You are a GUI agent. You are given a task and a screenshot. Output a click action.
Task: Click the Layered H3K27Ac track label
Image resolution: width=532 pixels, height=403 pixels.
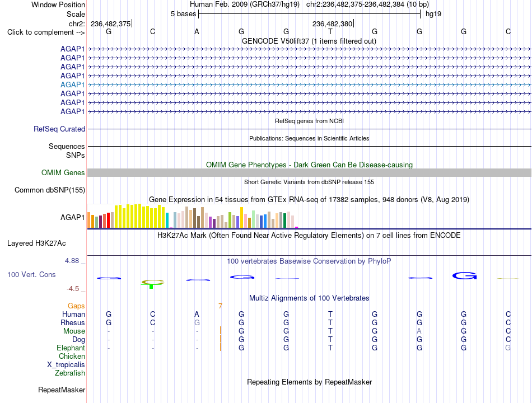[x=36, y=243]
